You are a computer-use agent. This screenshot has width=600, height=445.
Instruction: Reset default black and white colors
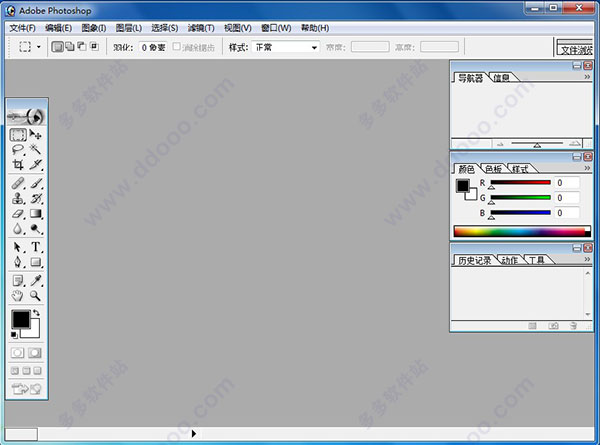(14, 335)
